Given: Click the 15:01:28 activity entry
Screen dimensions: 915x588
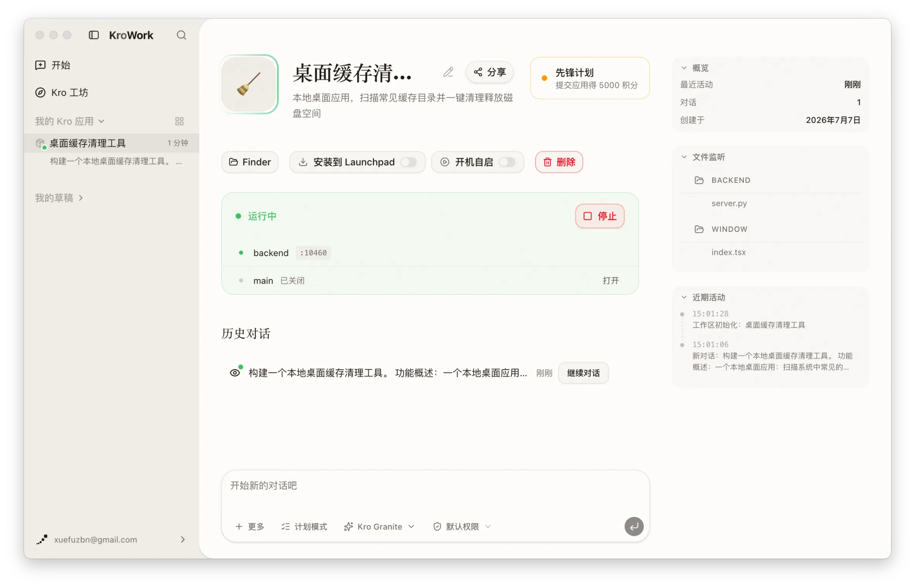Looking at the screenshot, I should click(748, 319).
